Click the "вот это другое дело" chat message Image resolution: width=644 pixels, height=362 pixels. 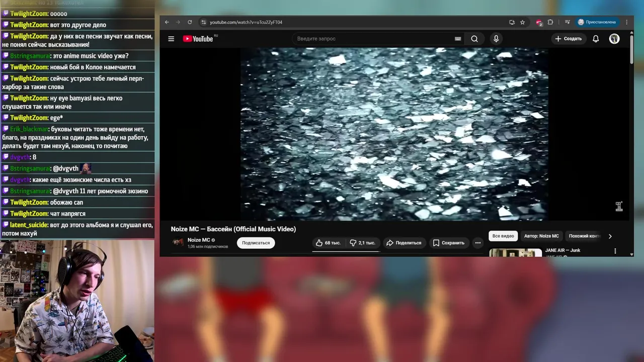pyautogui.click(x=78, y=25)
